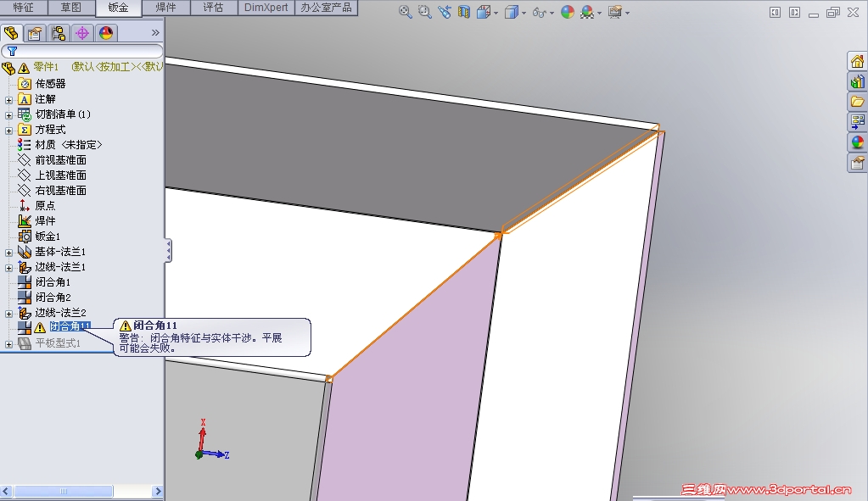This screenshot has width=868, height=501.
Task: Expand 平板型式1 feature
Action: (x=8, y=344)
